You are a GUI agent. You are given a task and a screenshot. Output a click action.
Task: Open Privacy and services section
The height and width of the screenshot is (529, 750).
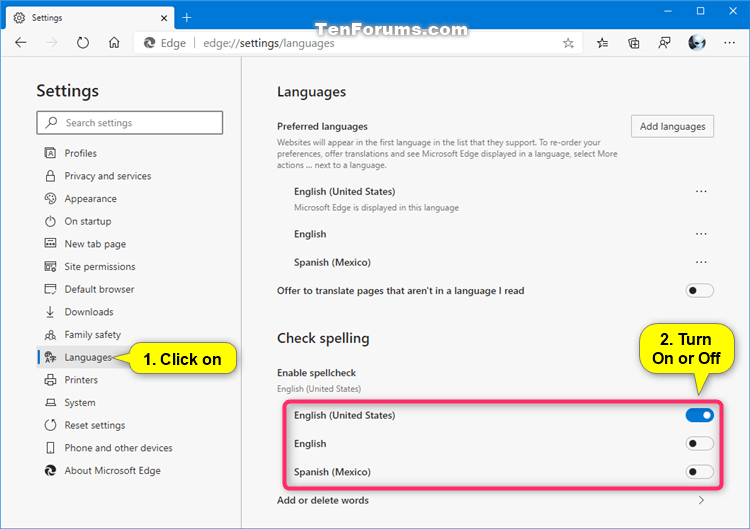coord(108,176)
